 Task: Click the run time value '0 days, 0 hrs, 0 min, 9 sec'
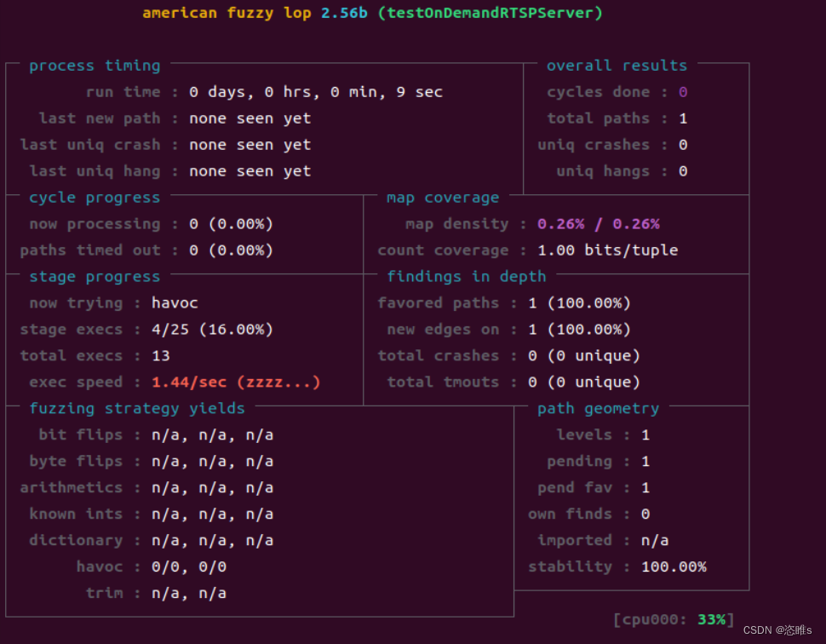point(316,92)
